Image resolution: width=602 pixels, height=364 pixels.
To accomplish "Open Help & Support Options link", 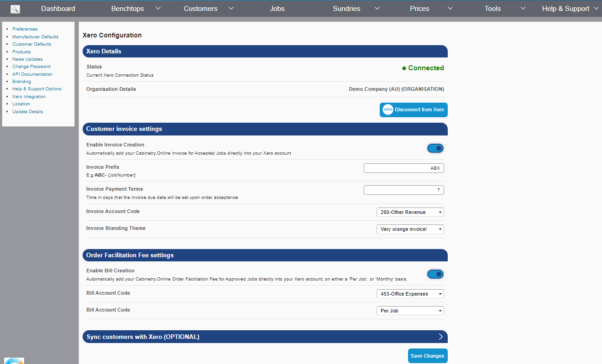I will point(37,89).
